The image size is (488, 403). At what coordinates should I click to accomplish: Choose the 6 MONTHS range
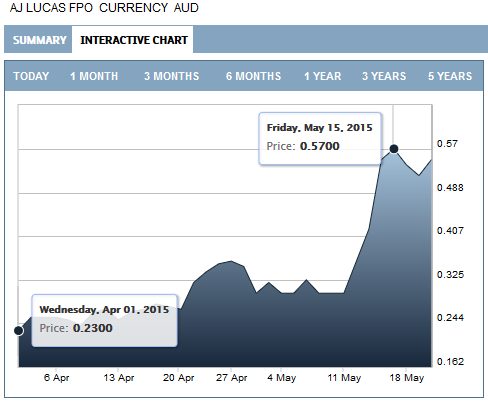253,76
